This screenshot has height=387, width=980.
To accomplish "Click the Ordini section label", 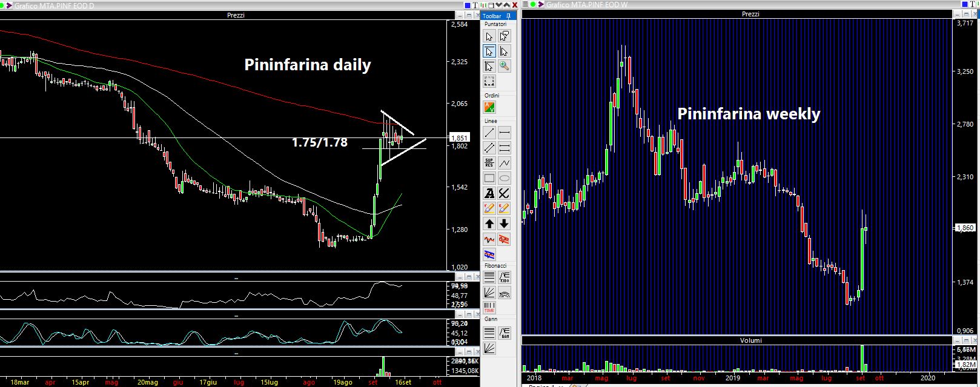I will (492, 96).
